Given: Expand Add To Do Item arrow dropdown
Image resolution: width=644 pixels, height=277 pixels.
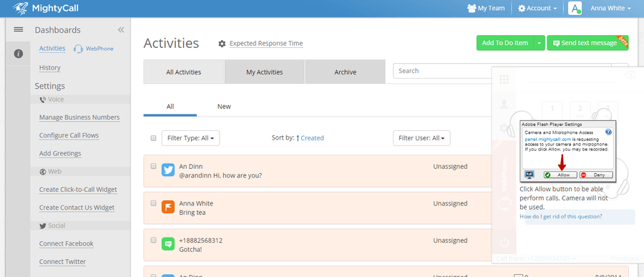Looking at the screenshot, I should pos(539,43).
